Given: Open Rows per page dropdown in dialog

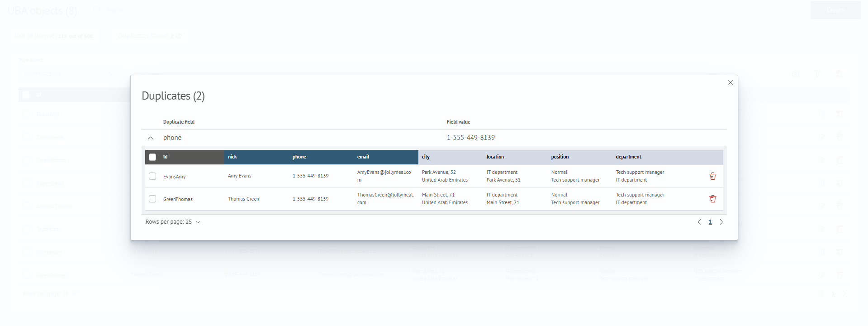Looking at the screenshot, I should tap(173, 222).
